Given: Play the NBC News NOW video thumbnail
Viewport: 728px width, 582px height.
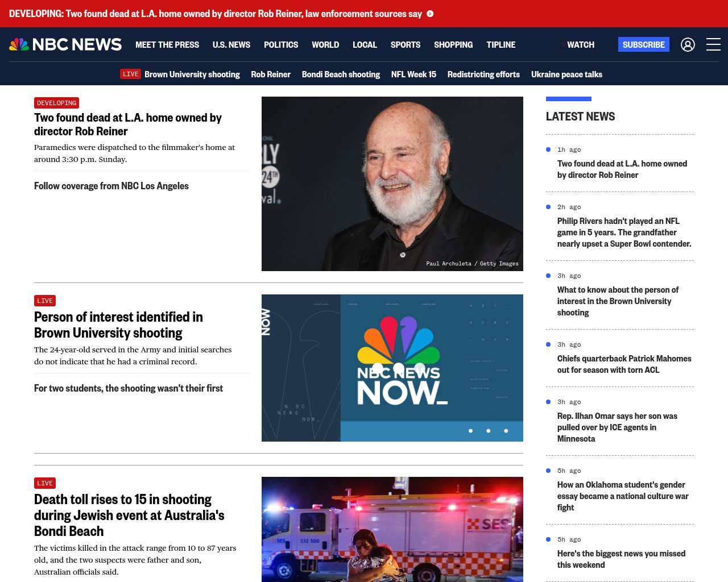Looking at the screenshot, I should click(x=392, y=368).
